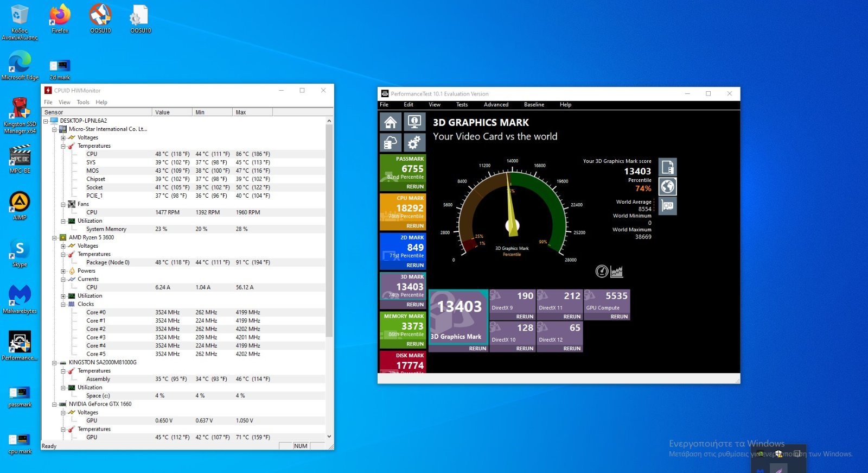
Task: Open the Skype desktop icon
Action: point(20,253)
